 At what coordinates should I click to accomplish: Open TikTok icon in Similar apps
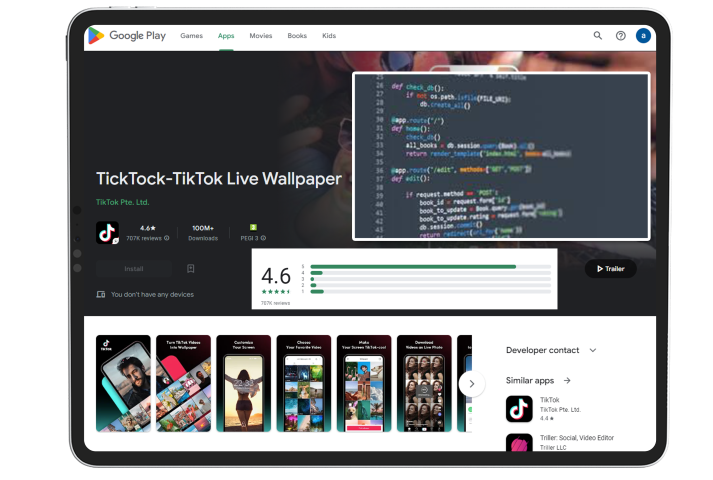[x=519, y=409]
